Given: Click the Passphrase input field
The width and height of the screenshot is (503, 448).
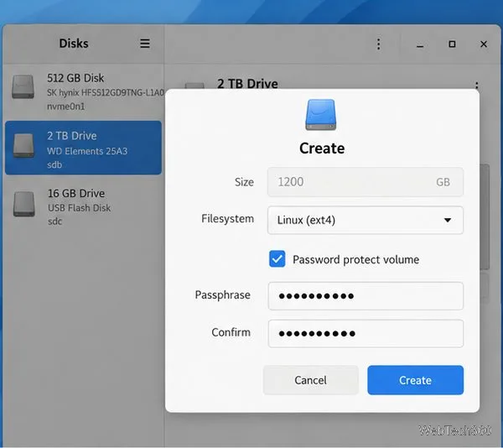Looking at the screenshot, I should (x=366, y=296).
